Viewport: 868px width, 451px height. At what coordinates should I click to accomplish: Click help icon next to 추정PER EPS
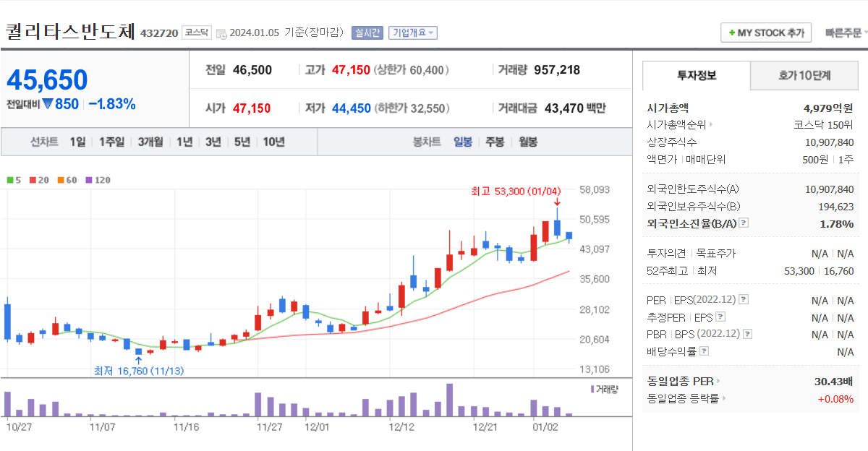[720, 317]
